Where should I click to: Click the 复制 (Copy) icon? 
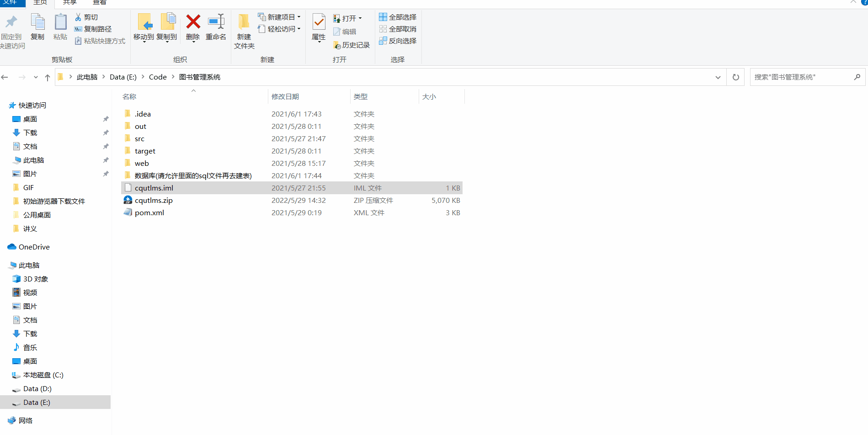37,27
